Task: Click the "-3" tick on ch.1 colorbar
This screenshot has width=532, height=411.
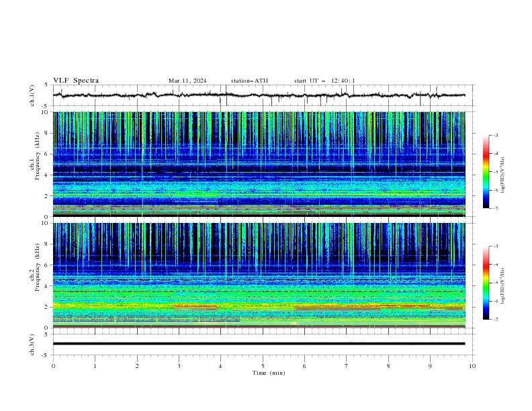Action: click(x=496, y=135)
